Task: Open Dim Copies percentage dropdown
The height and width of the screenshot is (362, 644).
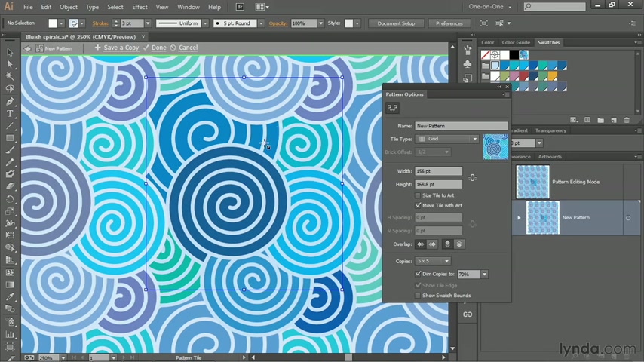Action: tap(485, 274)
